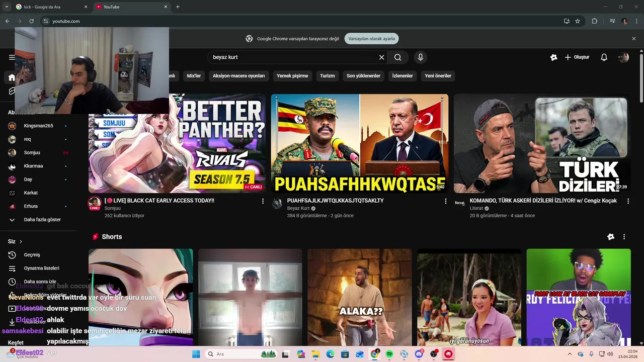Screen dimensions: 644x362
Task: Open OBS Studio from the taskbar
Action: 434,354
